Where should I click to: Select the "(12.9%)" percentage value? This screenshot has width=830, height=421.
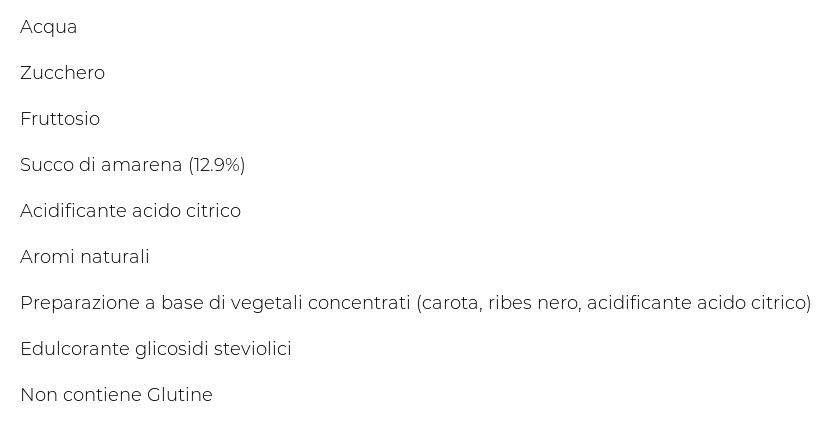(x=216, y=165)
